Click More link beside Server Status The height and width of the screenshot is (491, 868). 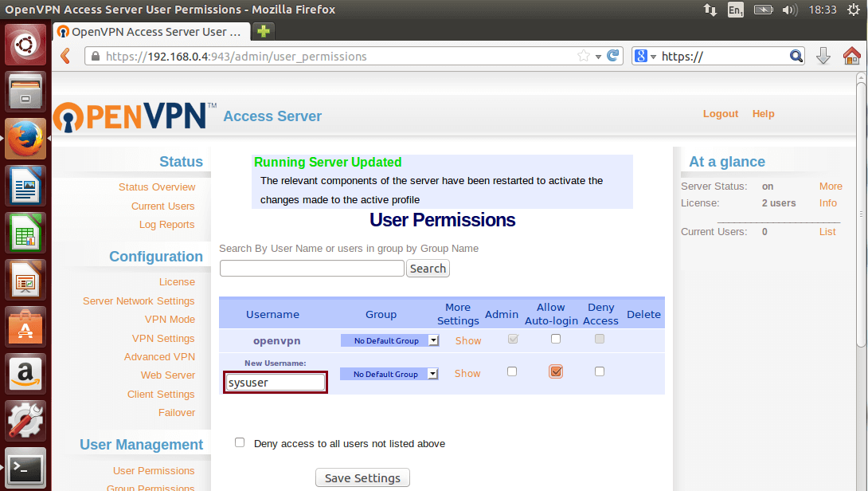(x=831, y=187)
